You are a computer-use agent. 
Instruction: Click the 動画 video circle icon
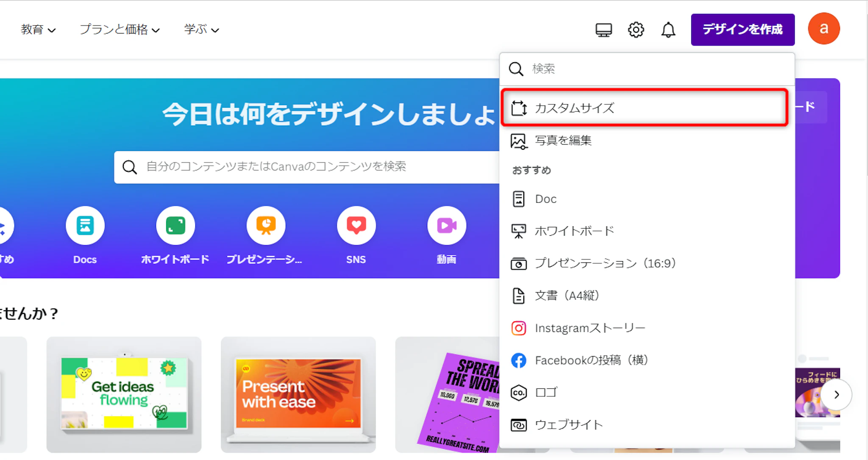coord(446,226)
